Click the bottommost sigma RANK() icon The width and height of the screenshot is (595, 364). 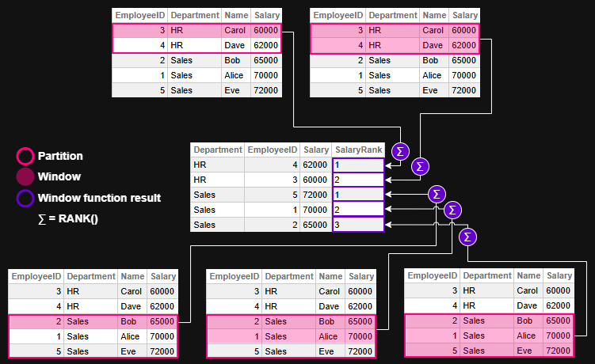(468, 237)
